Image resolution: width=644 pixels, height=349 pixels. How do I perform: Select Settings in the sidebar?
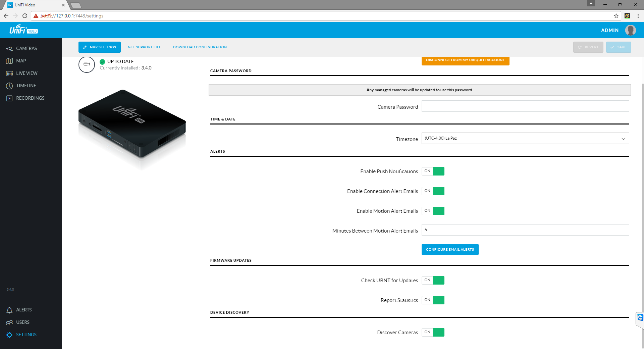[26, 335]
